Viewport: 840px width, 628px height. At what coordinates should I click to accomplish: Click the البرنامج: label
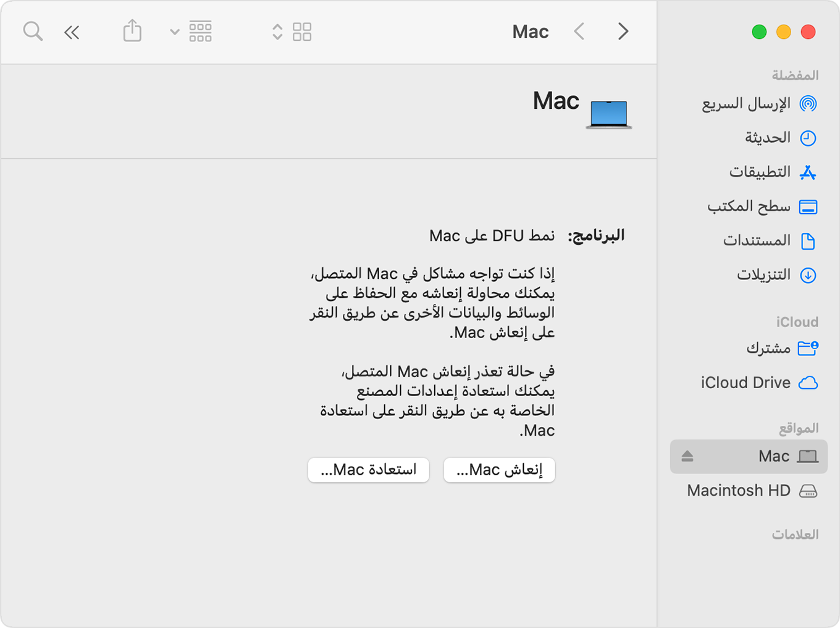(596, 235)
